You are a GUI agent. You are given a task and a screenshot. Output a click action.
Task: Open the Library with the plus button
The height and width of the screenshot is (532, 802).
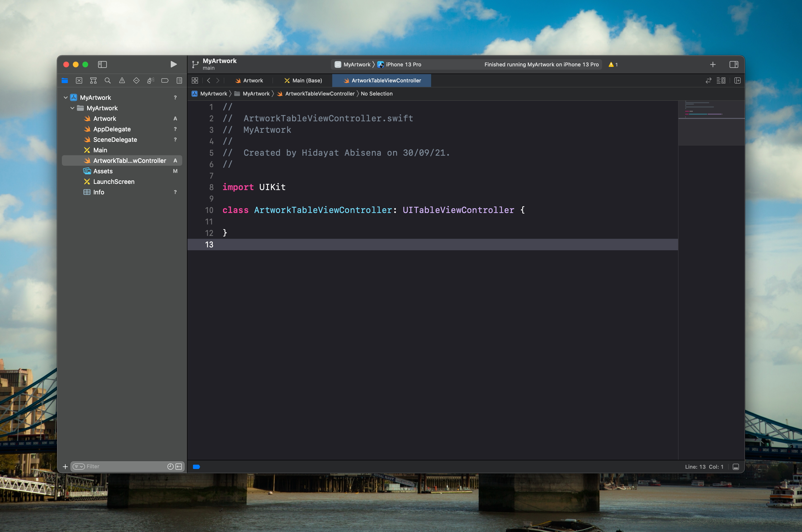(x=713, y=64)
